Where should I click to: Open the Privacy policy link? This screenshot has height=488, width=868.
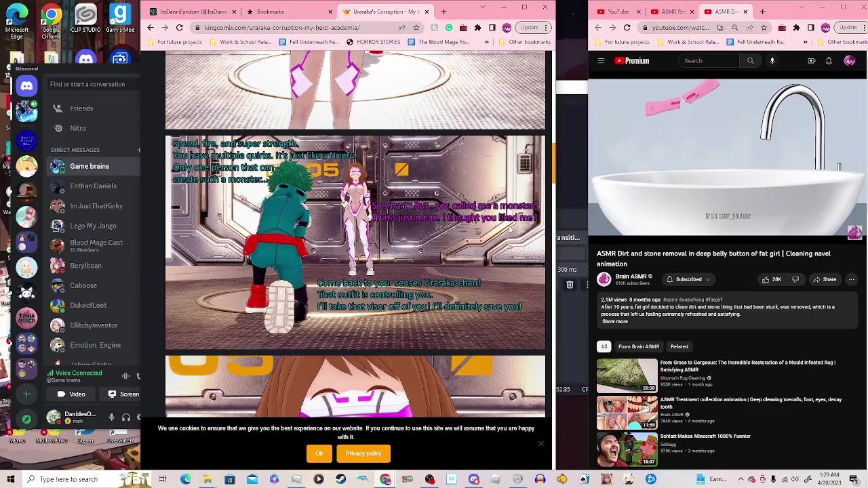[x=363, y=453]
